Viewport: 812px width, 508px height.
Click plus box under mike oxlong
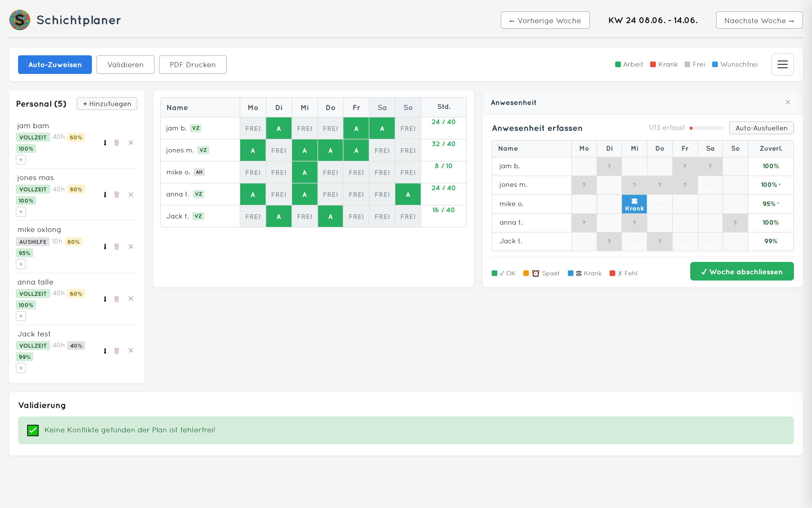point(21,264)
